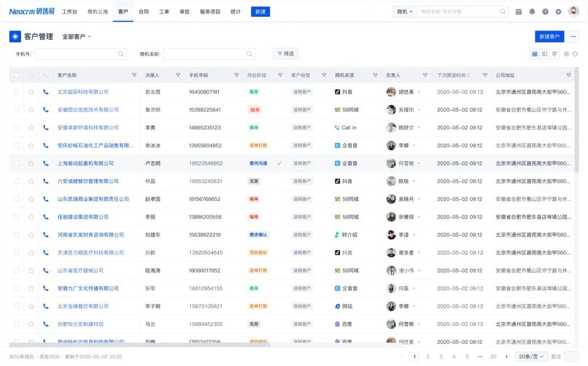Check the 河南省东发财务咨询 row
This screenshot has width=588, height=366.
point(16,235)
